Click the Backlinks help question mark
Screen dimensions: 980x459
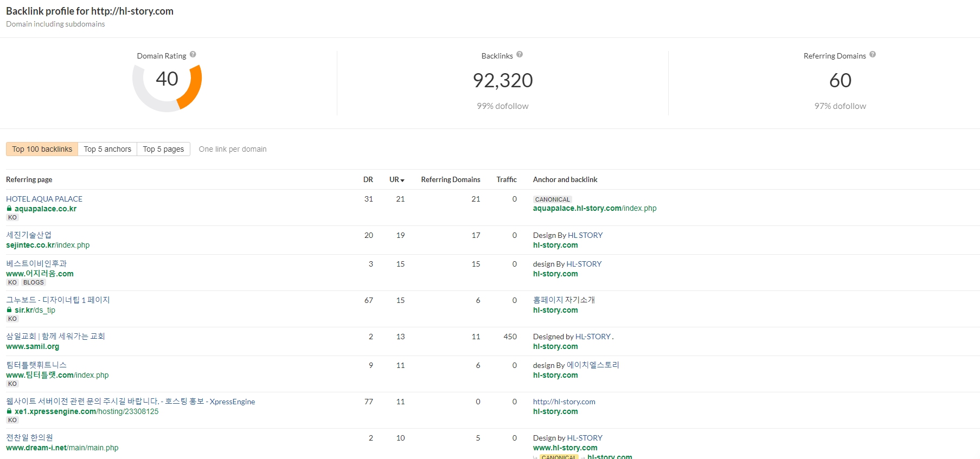point(520,55)
